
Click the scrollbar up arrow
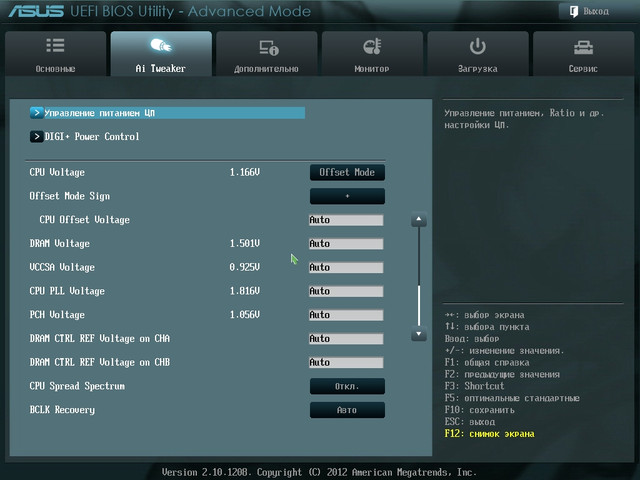coord(419,219)
